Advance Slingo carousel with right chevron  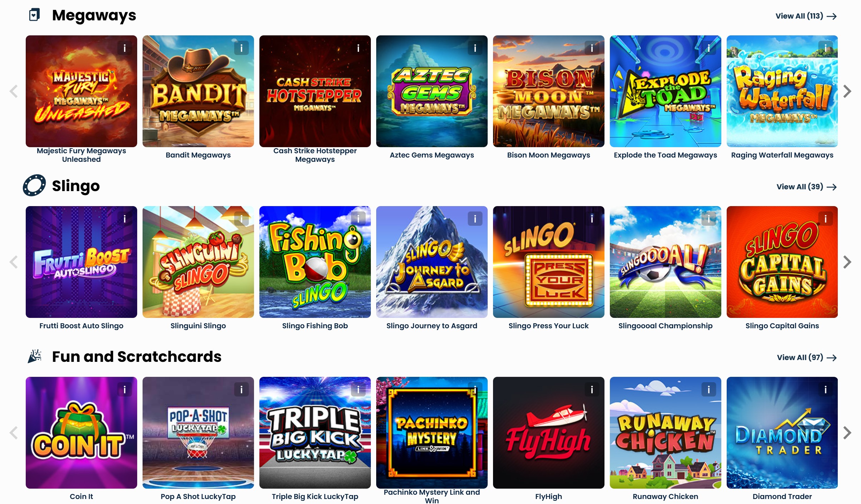(x=847, y=262)
